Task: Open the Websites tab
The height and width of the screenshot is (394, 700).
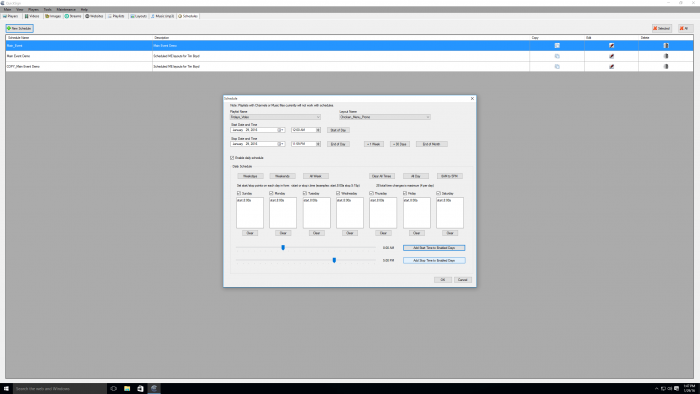Action: (94, 16)
